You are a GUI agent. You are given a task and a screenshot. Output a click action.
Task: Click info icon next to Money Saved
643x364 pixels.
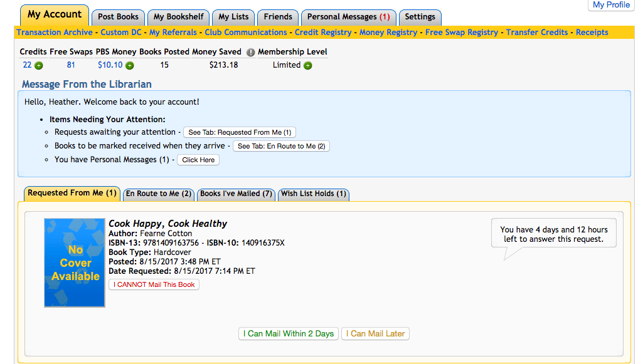(250, 53)
